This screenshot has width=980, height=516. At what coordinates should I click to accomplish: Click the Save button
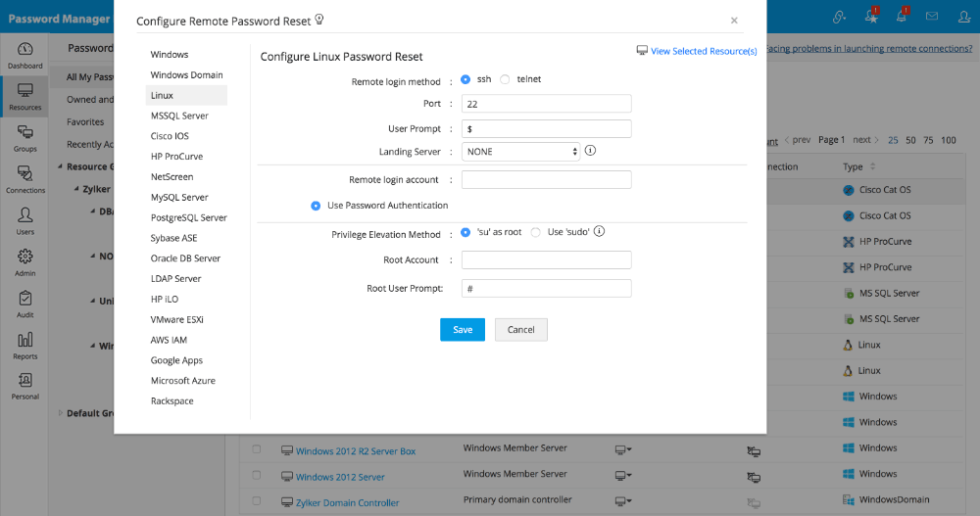point(463,330)
